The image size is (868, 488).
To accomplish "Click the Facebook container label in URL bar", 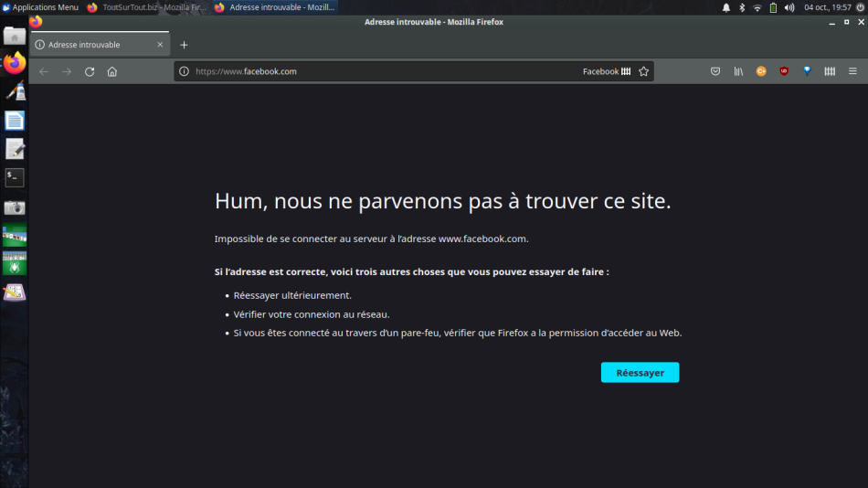I will [606, 71].
